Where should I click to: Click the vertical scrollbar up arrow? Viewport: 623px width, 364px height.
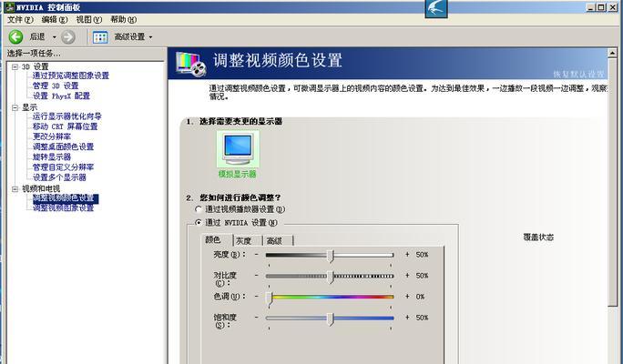click(x=612, y=53)
